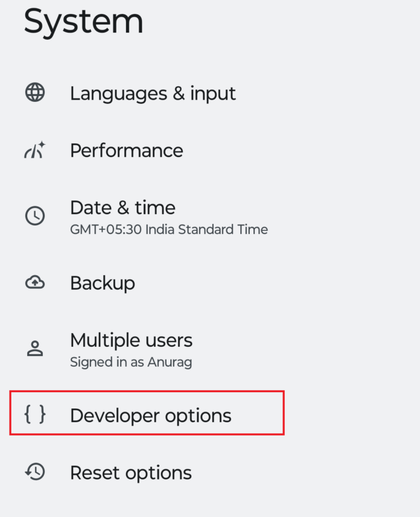
Task: Click the cloud upload icon for Backup
Action: [35, 282]
